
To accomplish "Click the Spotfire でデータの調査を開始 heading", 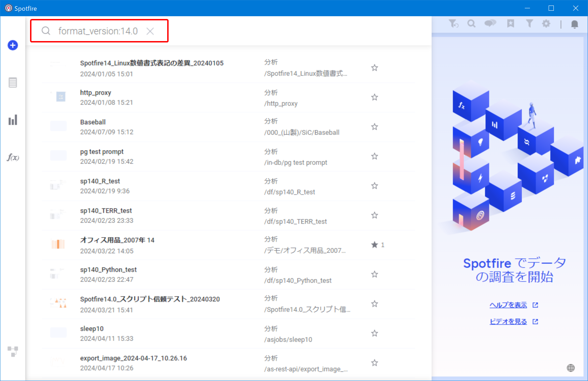I will [x=514, y=270].
